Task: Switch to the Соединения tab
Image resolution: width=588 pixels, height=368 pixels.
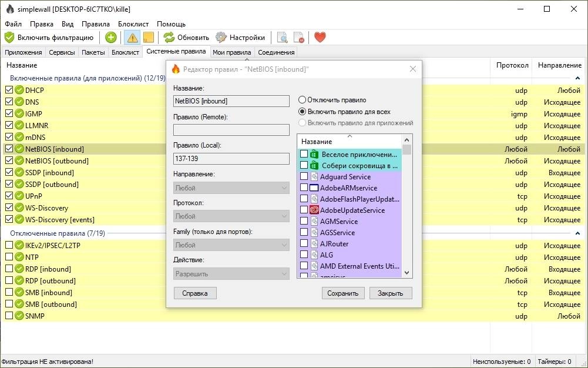Action: [276, 52]
